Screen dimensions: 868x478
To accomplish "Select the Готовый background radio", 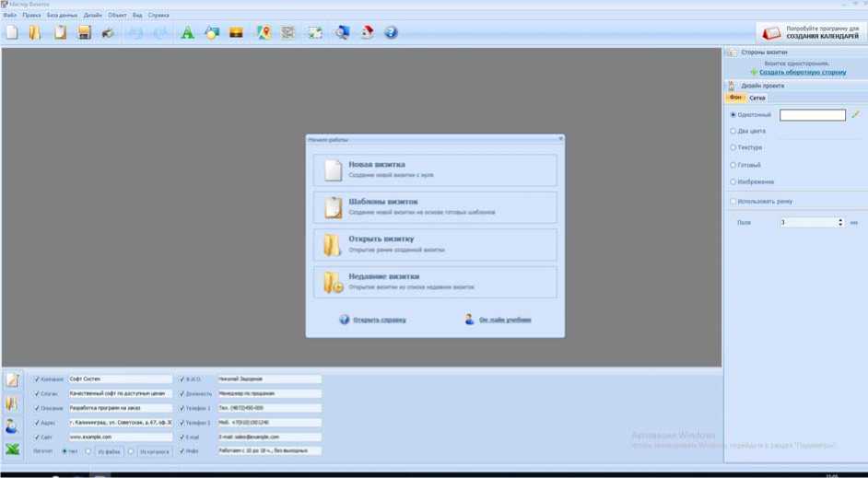I will (x=733, y=165).
